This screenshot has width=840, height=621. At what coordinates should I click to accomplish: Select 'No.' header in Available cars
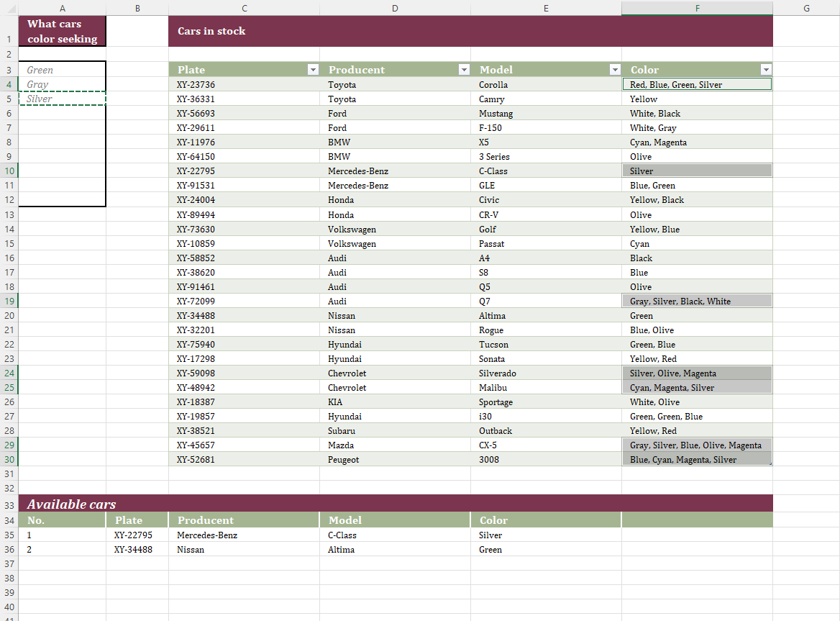pos(62,520)
